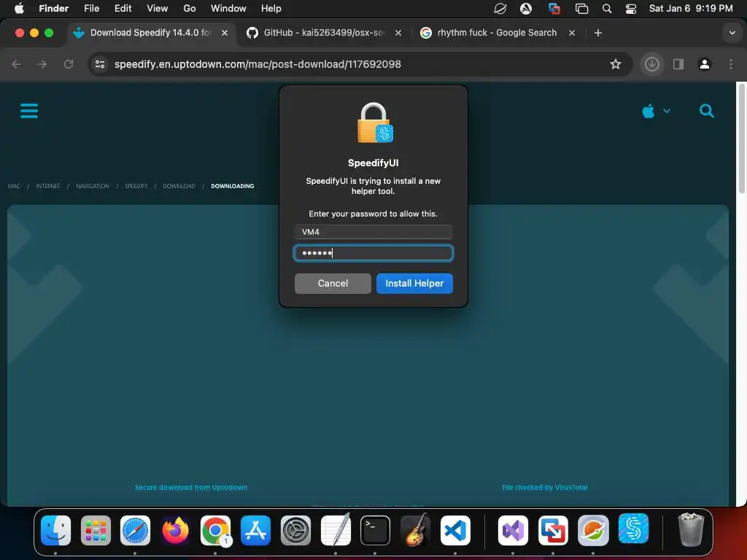Open the Chrome downloads icon
The width and height of the screenshot is (747, 560).
[651, 64]
